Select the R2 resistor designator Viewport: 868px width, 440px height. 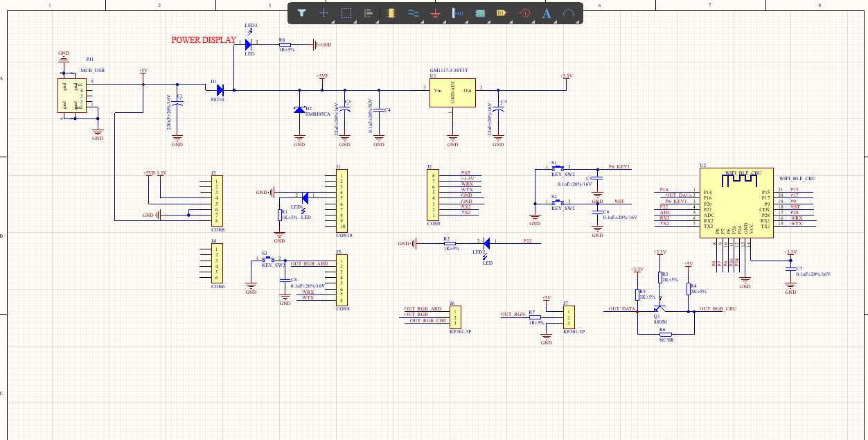pyautogui.click(x=447, y=238)
